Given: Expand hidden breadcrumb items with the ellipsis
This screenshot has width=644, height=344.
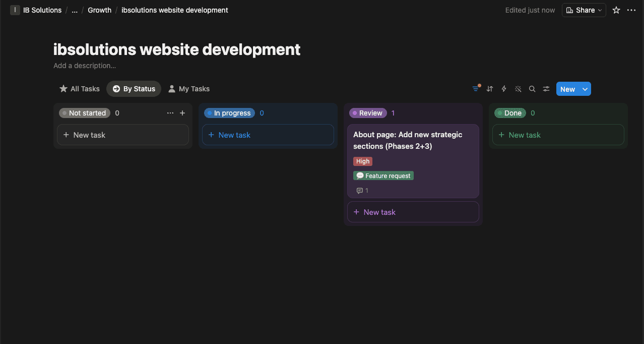Looking at the screenshot, I should click(x=75, y=10).
